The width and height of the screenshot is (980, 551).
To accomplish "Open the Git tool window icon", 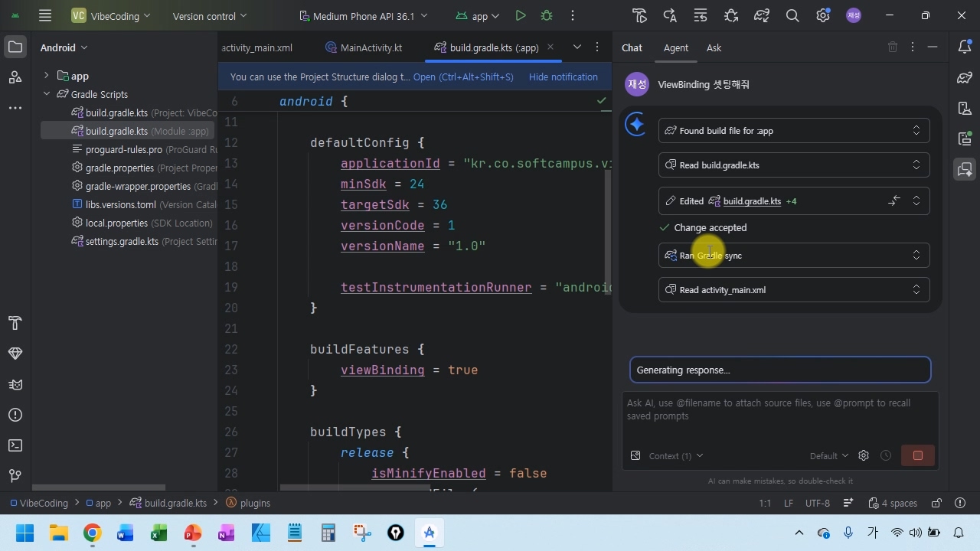I will click(x=15, y=476).
